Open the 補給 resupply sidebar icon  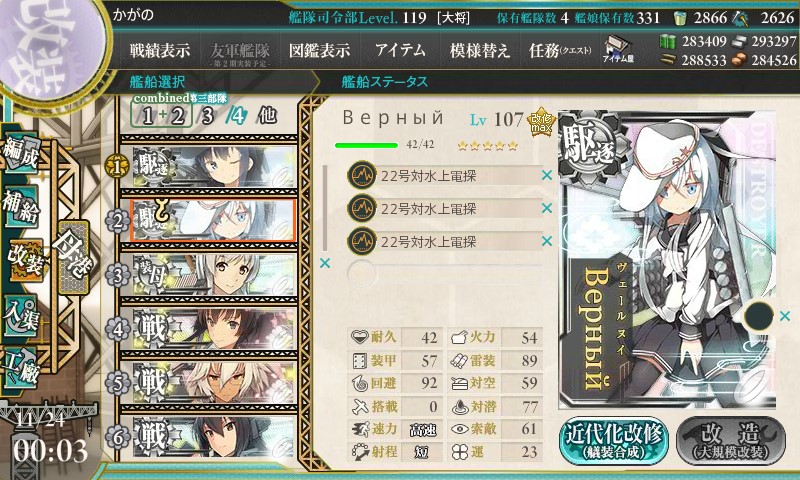click(21, 207)
